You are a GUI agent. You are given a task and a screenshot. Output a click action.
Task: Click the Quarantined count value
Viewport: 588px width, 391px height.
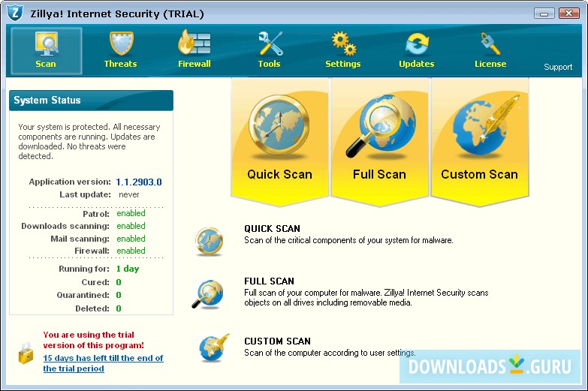pyautogui.click(x=119, y=295)
